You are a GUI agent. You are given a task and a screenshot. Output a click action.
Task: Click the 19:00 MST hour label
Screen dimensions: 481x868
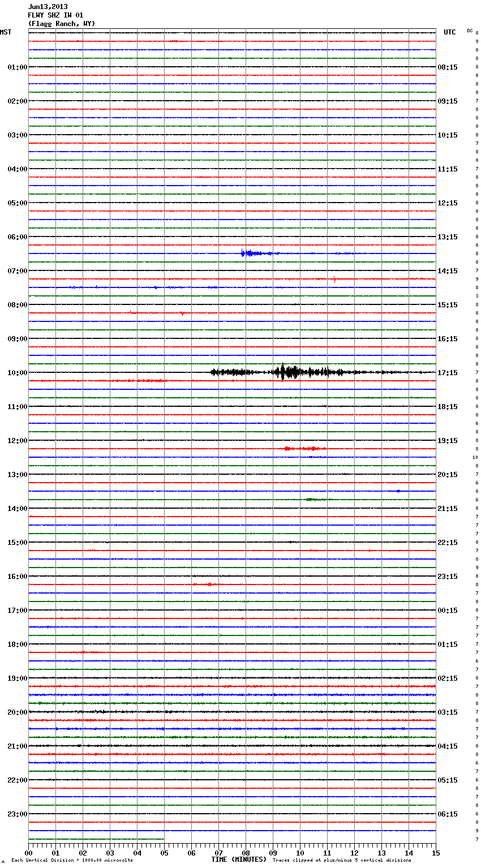pyautogui.click(x=17, y=678)
